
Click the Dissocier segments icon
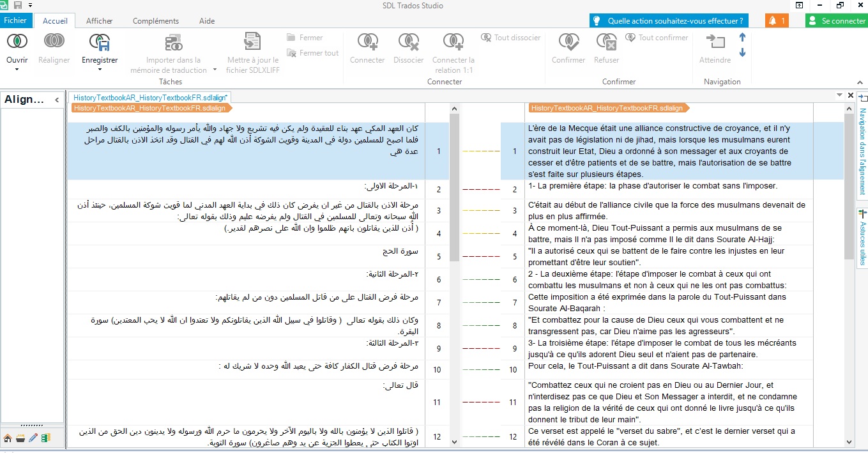click(408, 42)
